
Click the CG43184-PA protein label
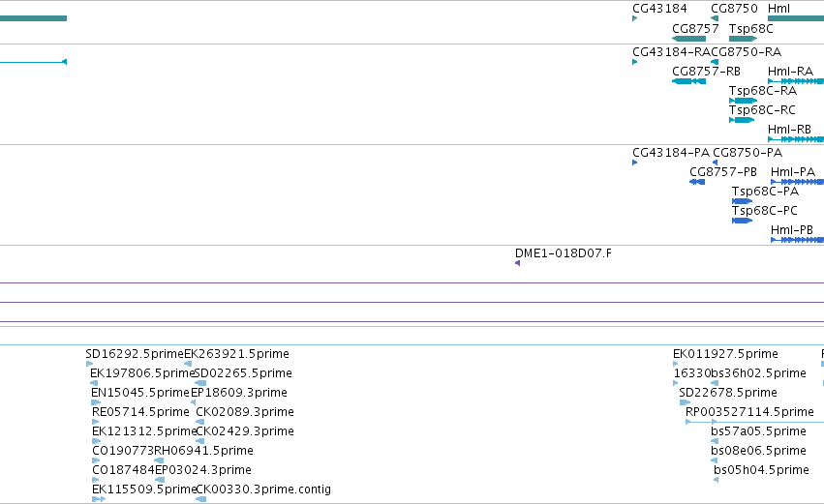(x=671, y=153)
